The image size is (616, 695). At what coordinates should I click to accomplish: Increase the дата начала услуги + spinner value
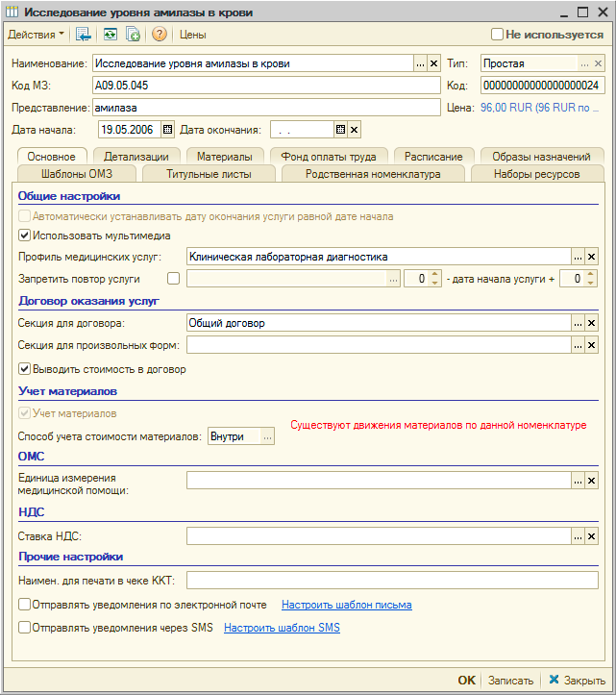[x=593, y=275]
